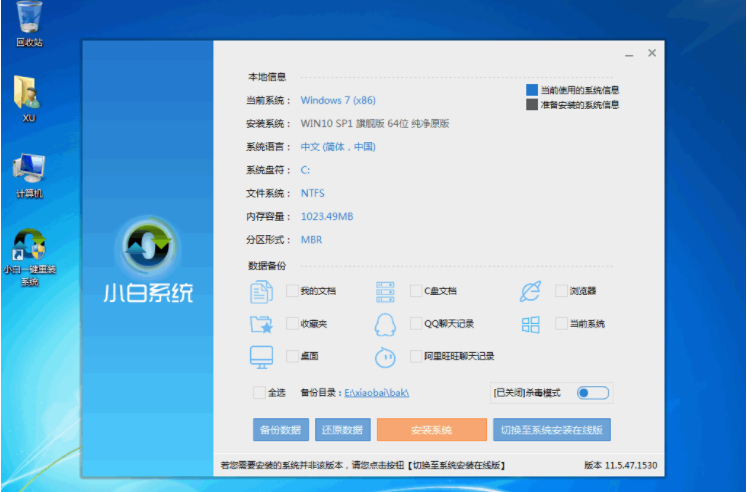Click the 还原数据 button
Screen dimensions: 747x492
[x=343, y=430]
